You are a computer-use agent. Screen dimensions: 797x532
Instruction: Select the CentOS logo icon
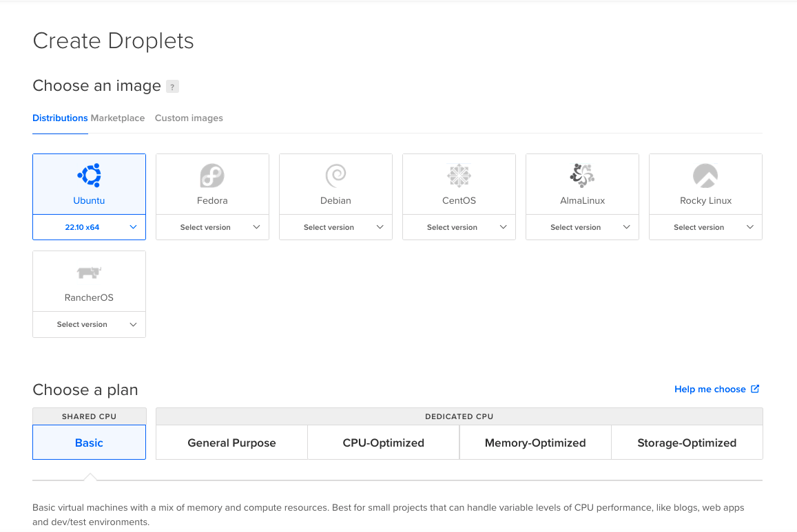[x=459, y=175]
